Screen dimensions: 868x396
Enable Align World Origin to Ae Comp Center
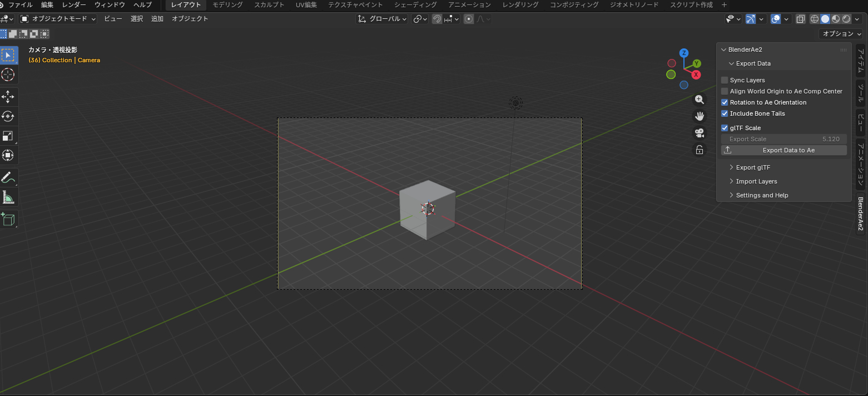pos(725,91)
